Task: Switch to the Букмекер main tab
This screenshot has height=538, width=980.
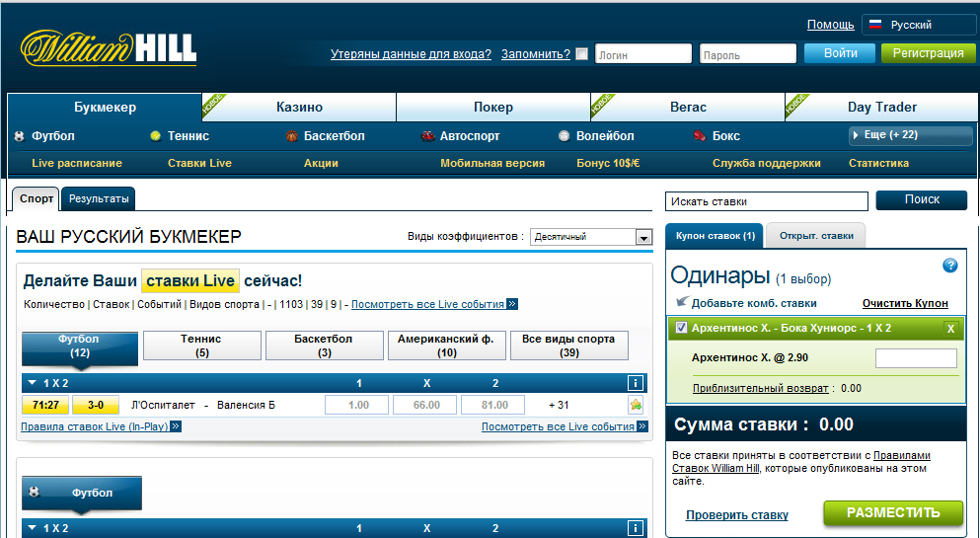Action: coord(105,108)
